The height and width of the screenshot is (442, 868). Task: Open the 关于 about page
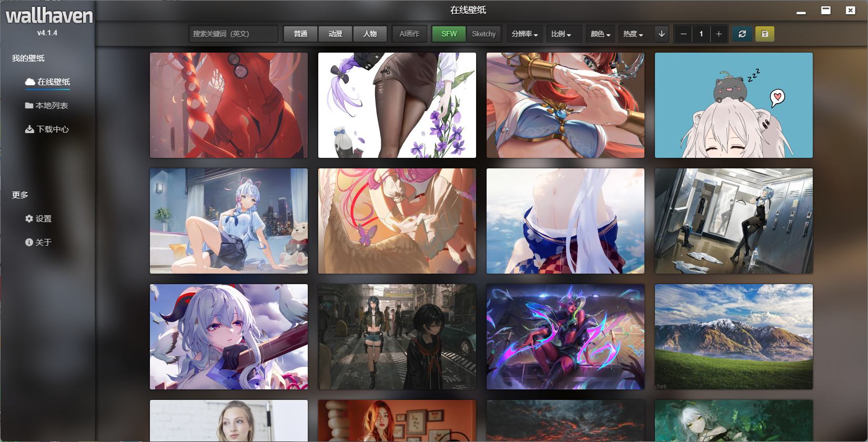coord(38,243)
